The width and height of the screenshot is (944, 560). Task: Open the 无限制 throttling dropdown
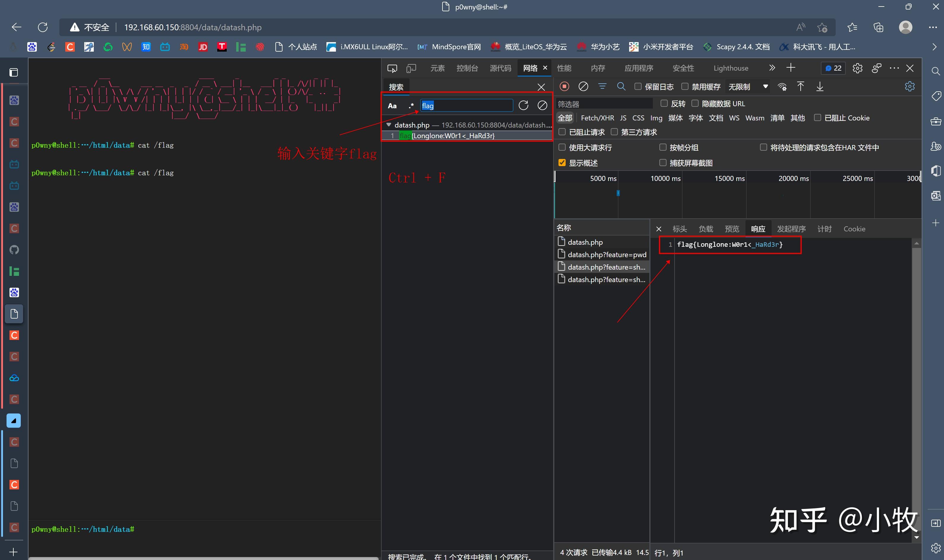(x=748, y=87)
